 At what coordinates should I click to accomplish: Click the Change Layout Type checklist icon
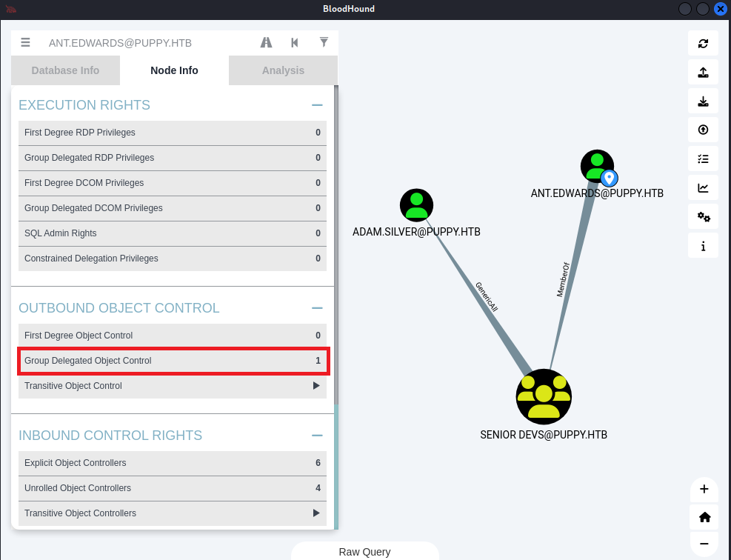coord(703,159)
